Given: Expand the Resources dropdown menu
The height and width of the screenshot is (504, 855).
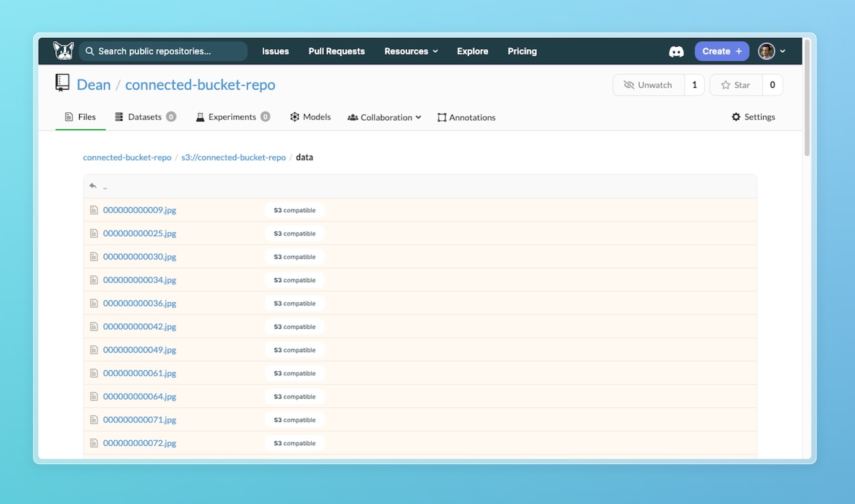Looking at the screenshot, I should 411,52.
